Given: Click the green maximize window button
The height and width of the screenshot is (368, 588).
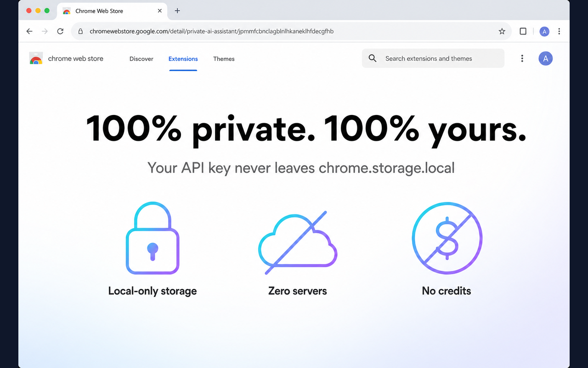Looking at the screenshot, I should coord(47,11).
